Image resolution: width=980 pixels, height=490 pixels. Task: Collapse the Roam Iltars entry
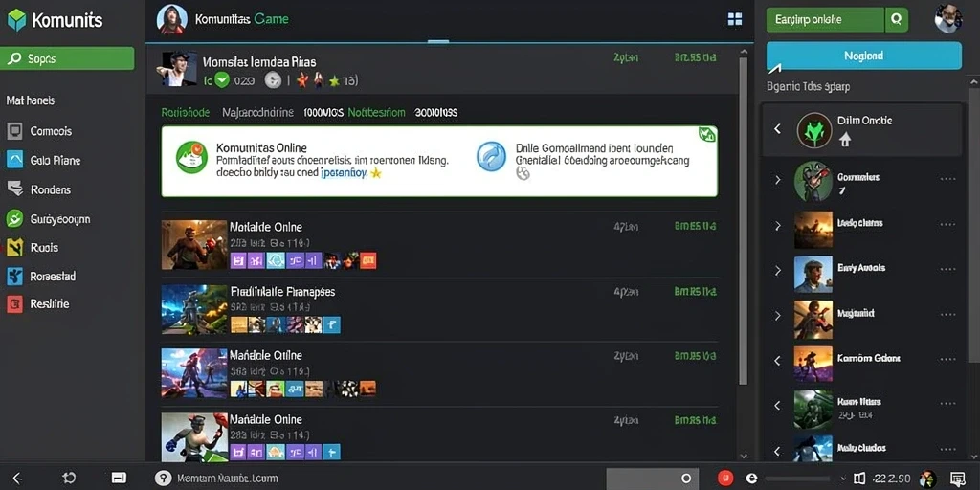tap(777, 406)
